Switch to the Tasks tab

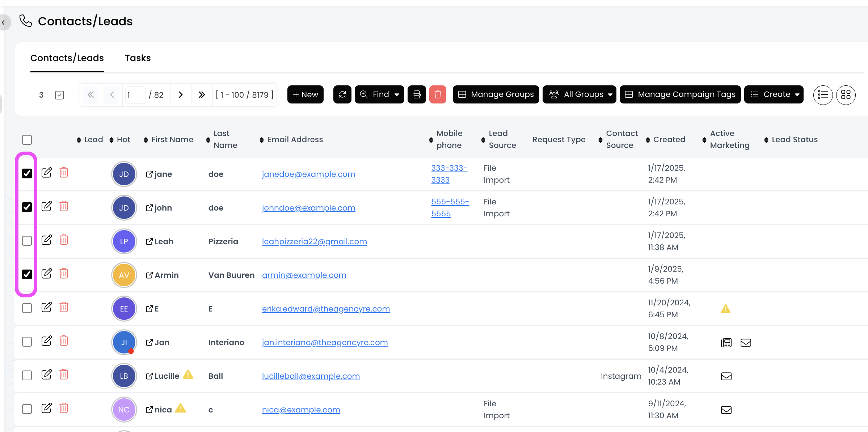pyautogui.click(x=138, y=58)
